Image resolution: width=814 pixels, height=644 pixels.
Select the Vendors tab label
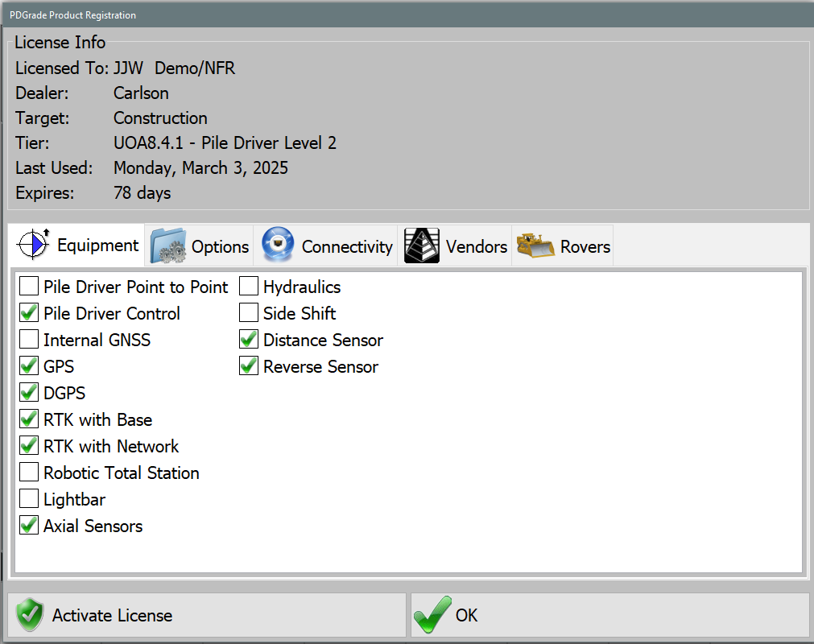[x=476, y=246]
